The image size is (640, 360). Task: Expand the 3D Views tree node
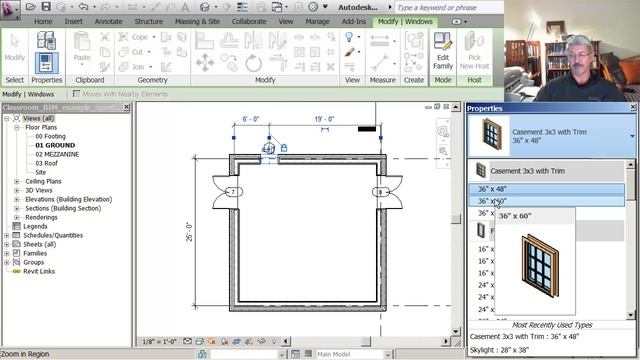[x=17, y=190]
